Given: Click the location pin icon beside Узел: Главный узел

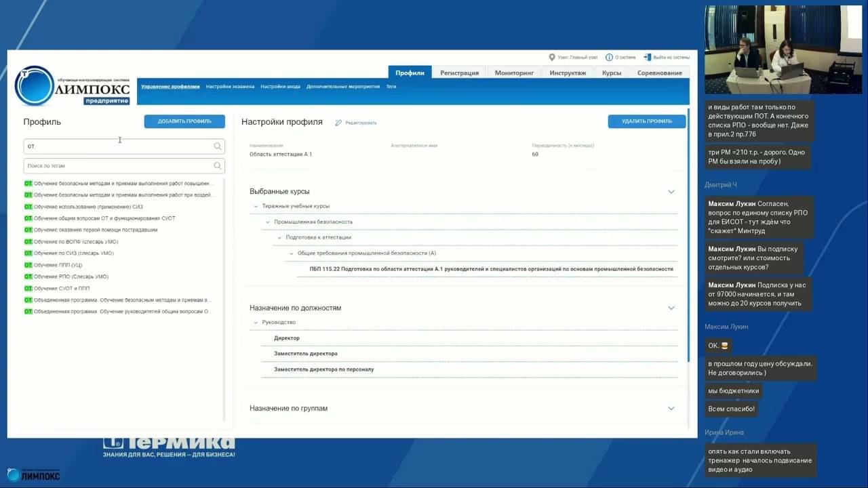Looking at the screenshot, I should (552, 58).
